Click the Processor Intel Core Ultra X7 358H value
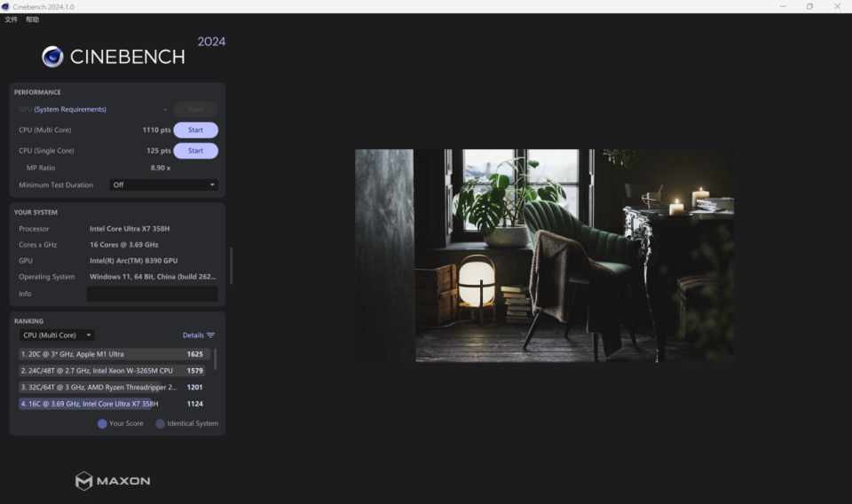 pyautogui.click(x=130, y=229)
